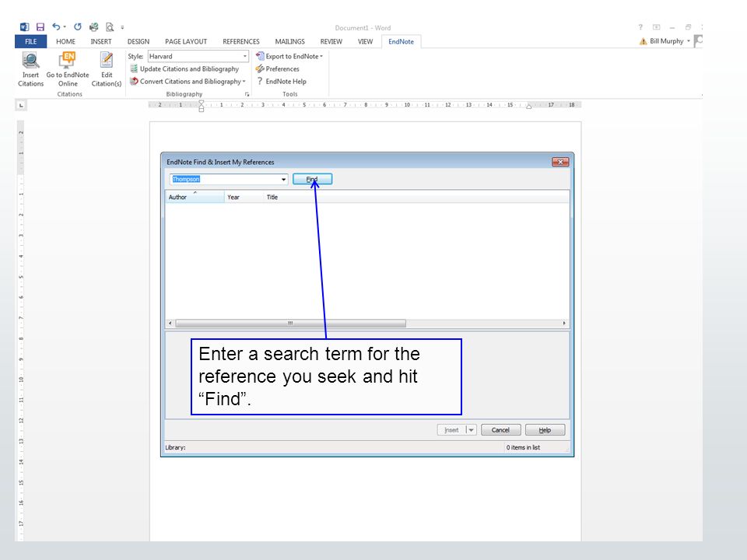
Task: Switch to the REVIEW tab
Action: [331, 41]
